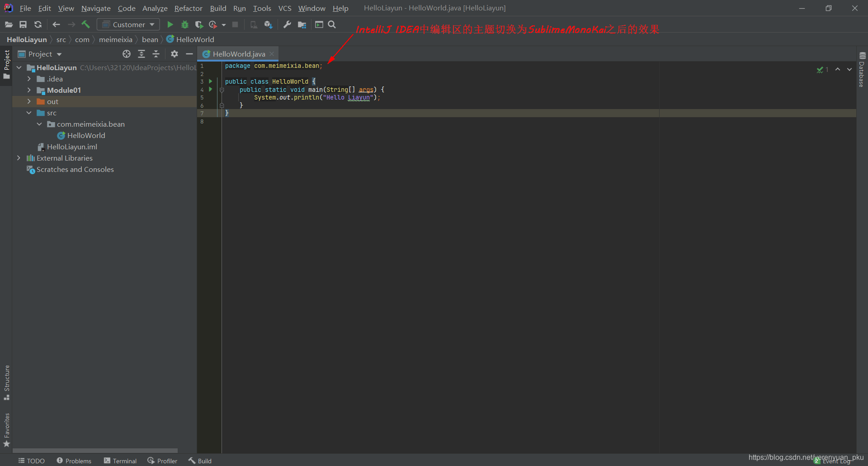The height and width of the screenshot is (466, 868).
Task: Click the run gutter icon beside main method
Action: (x=210, y=90)
